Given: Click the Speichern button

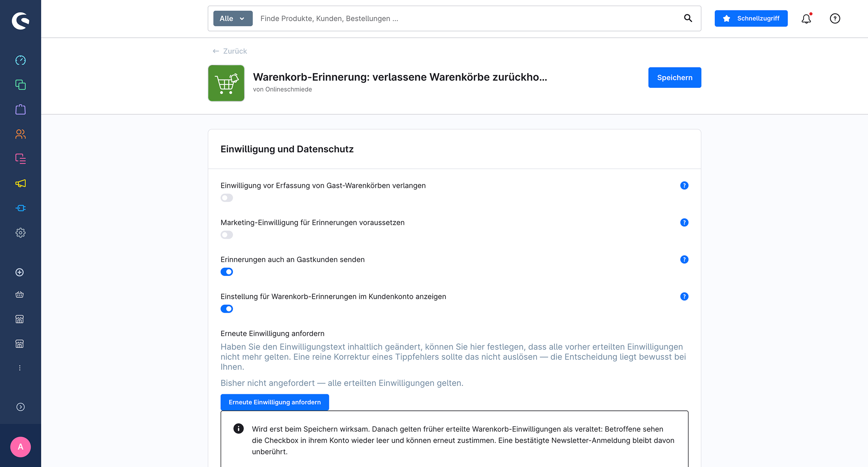Looking at the screenshot, I should pos(675,77).
